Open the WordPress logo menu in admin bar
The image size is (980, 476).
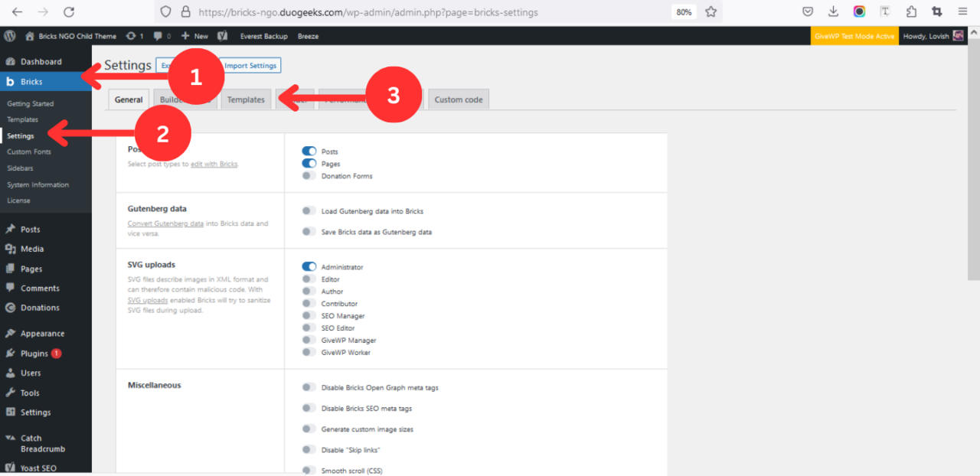point(9,35)
